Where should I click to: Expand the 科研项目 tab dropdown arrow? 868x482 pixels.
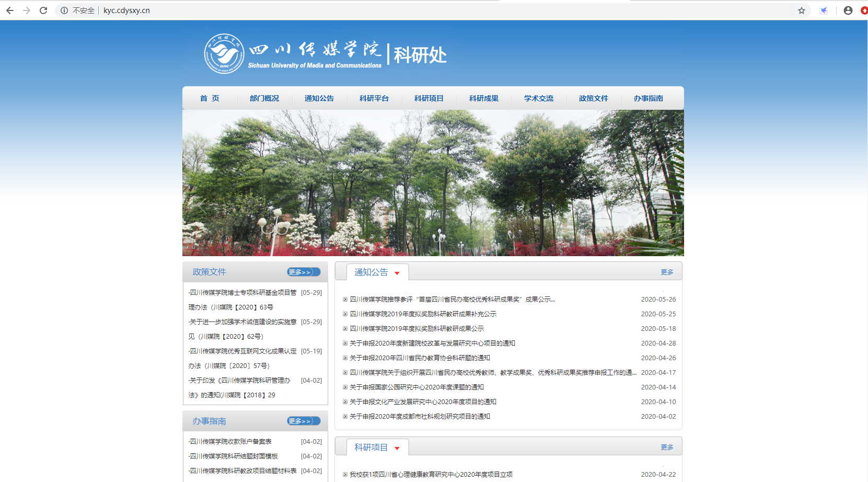[397, 448]
